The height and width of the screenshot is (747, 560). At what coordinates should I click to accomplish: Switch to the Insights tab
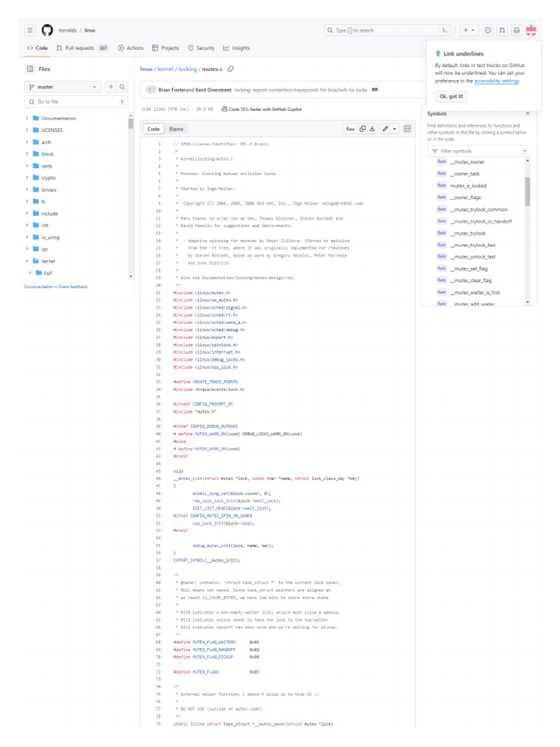[236, 48]
